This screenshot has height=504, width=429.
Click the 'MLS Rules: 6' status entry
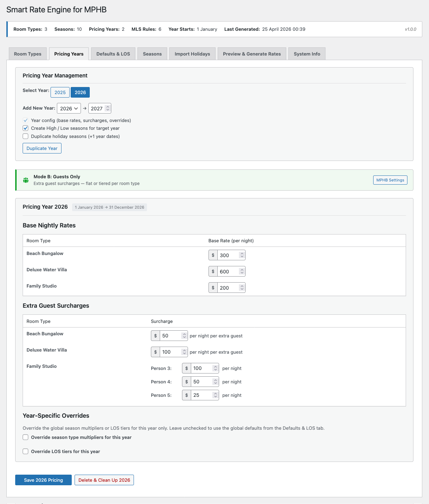(146, 29)
